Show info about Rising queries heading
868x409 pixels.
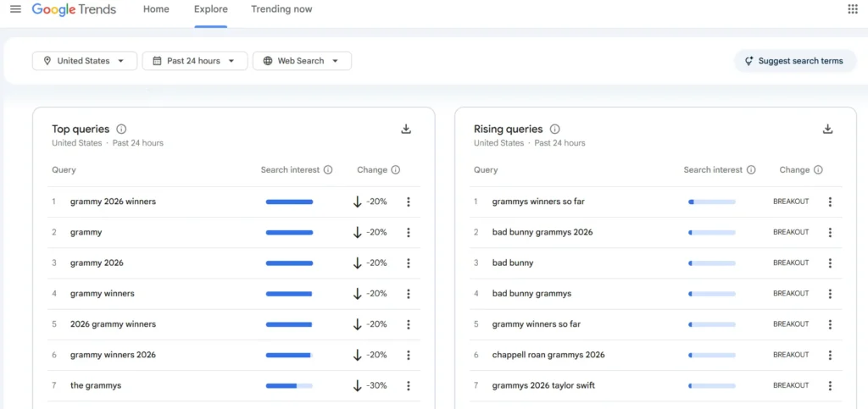coord(554,130)
